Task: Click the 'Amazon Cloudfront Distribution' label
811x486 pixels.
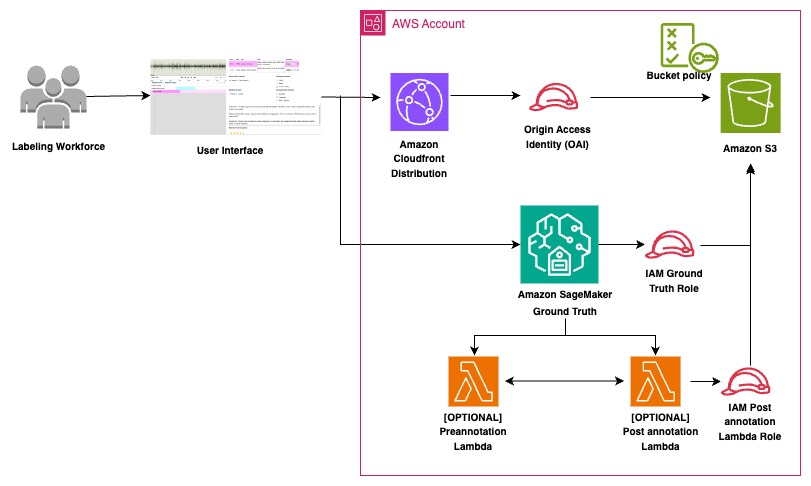Action: coord(419,159)
